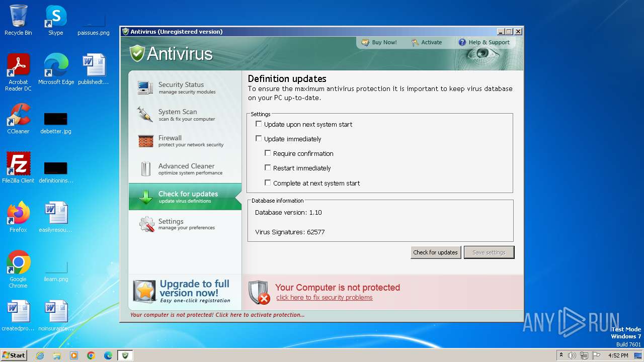Enable Update upon next system start
Viewport: 644px width, 362px height.
pos(259,124)
